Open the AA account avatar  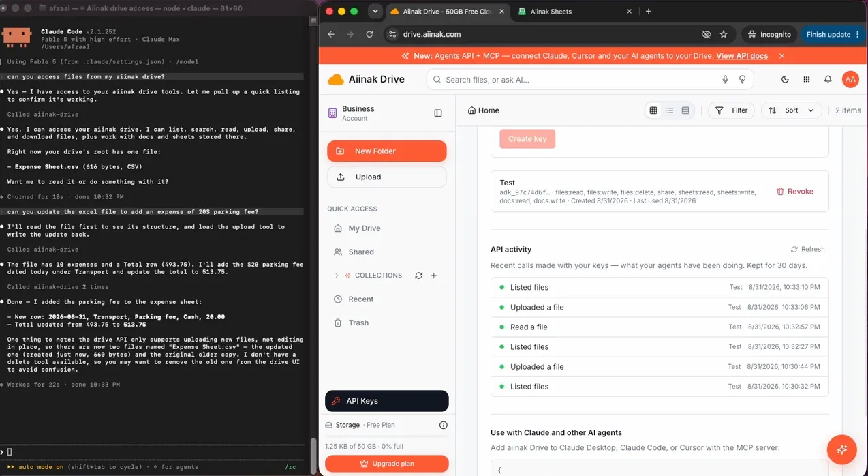(850, 80)
